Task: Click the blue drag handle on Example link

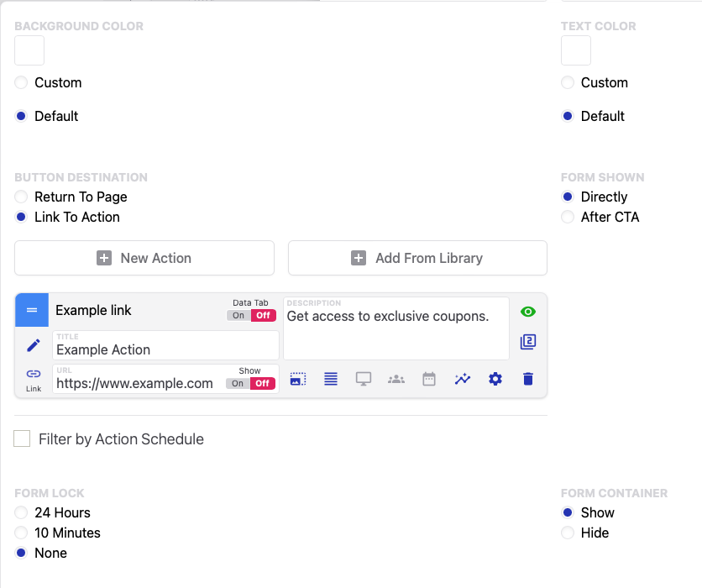Action: tap(32, 310)
